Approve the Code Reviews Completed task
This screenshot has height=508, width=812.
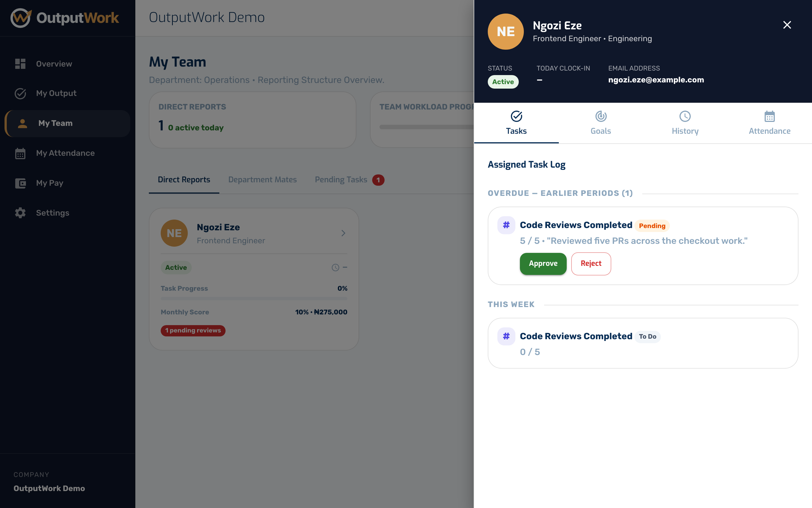click(x=543, y=264)
